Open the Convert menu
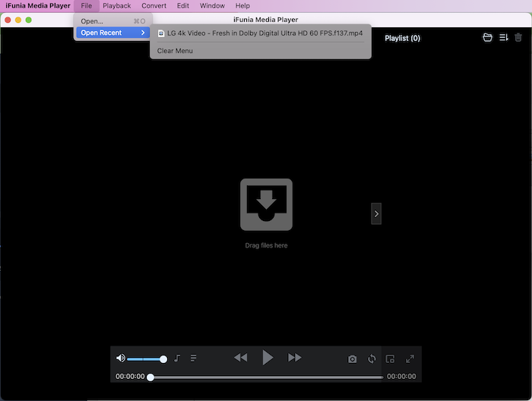Viewport: 532px width, 401px height. [154, 6]
